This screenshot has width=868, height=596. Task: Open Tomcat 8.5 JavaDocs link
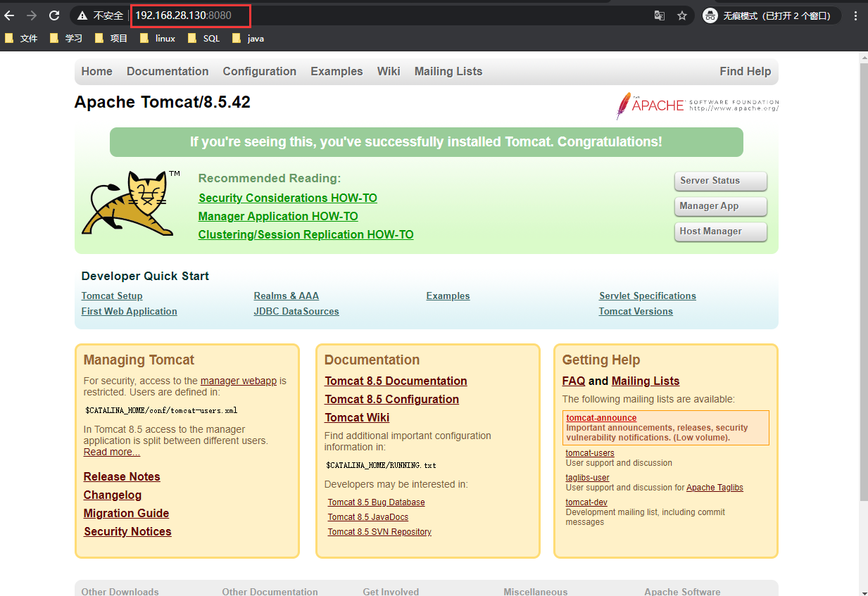pos(367,517)
